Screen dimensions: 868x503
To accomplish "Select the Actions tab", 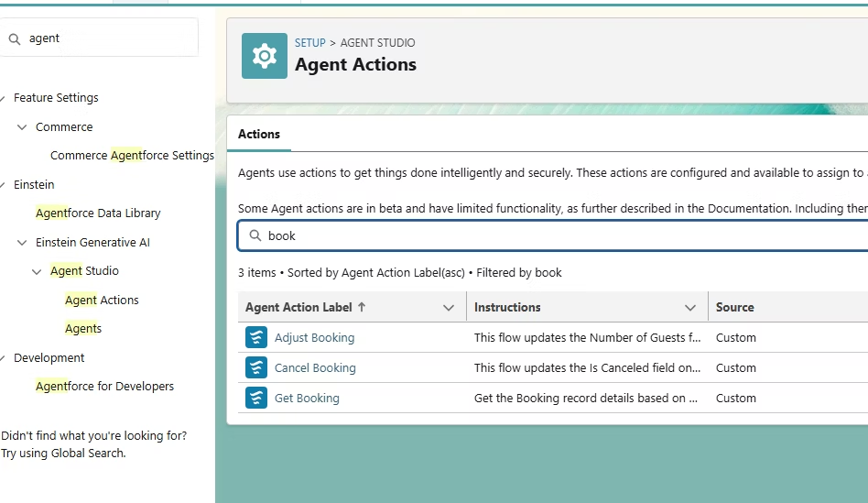I will coord(259,134).
